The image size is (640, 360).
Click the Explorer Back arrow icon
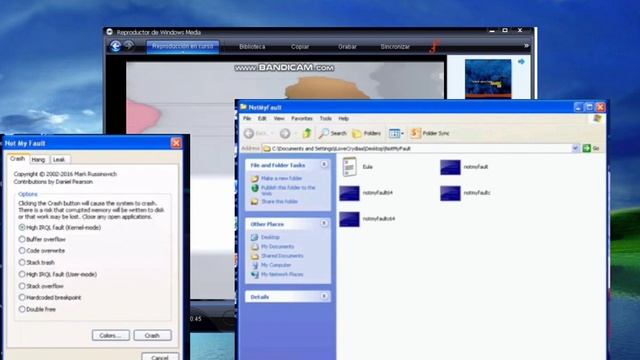(x=249, y=133)
